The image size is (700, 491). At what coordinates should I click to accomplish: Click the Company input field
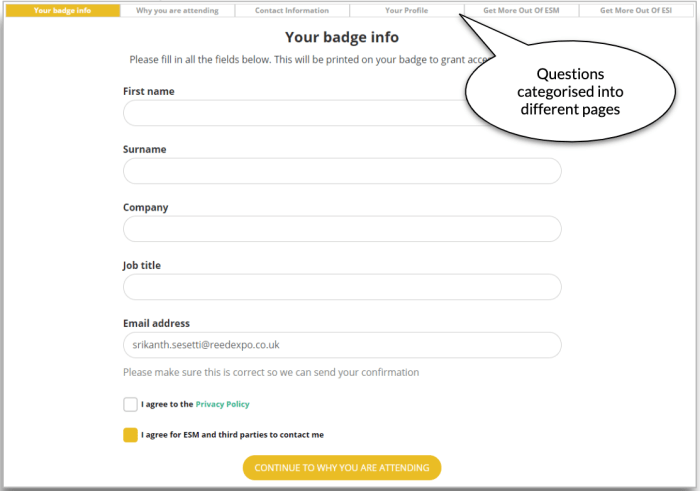[342, 229]
